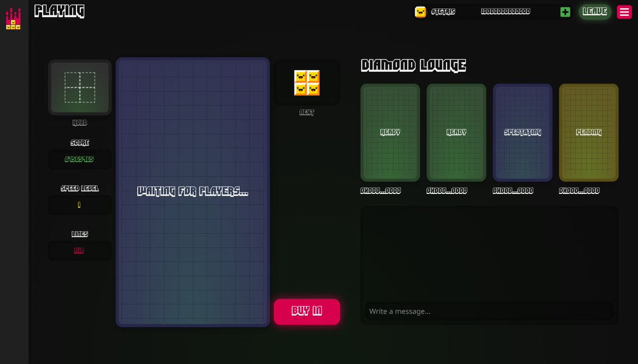Image resolution: width=638 pixels, height=364 pixels.
Task: Click the red lines count value
Action: point(79,251)
